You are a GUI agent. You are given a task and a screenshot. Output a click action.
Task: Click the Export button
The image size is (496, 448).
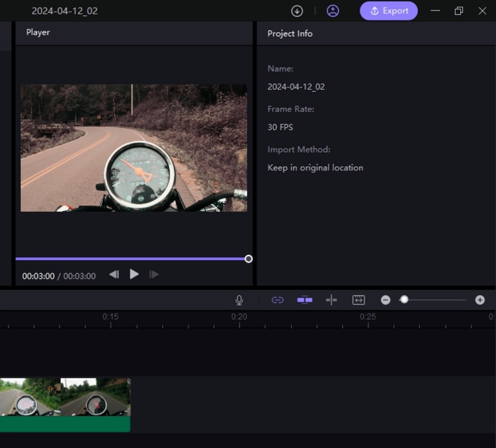(x=389, y=11)
